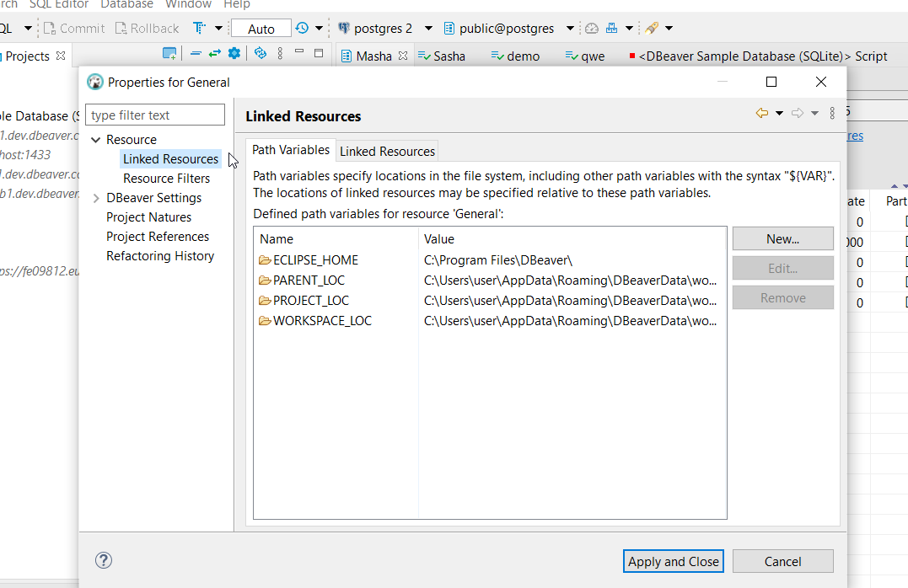Expand the DBeaver Settings tree node
Viewport: 908px width, 588px height.
95,197
